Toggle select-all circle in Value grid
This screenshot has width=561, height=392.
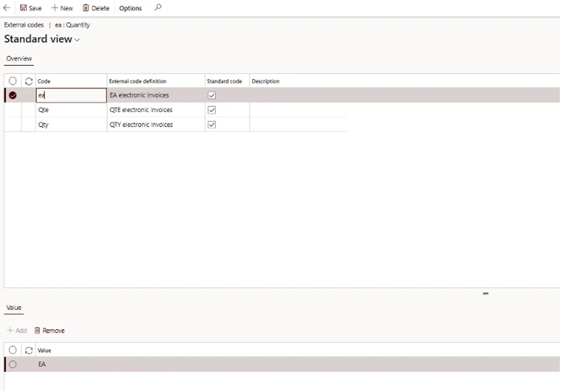pos(13,350)
